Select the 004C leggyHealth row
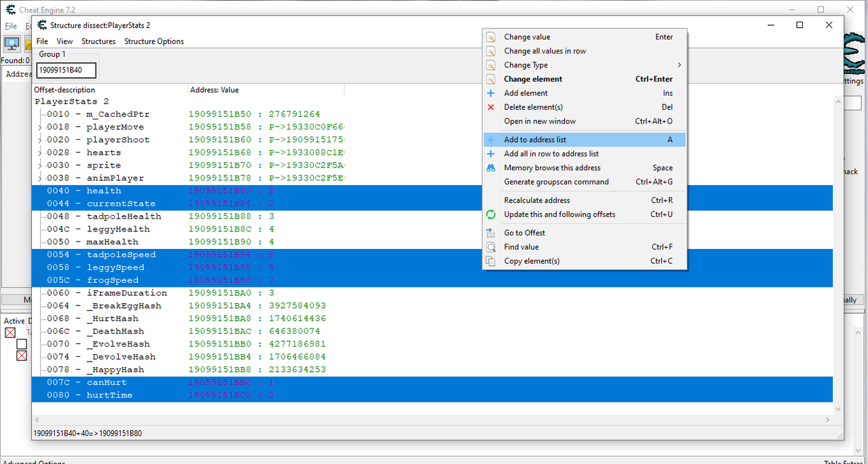 point(433,229)
